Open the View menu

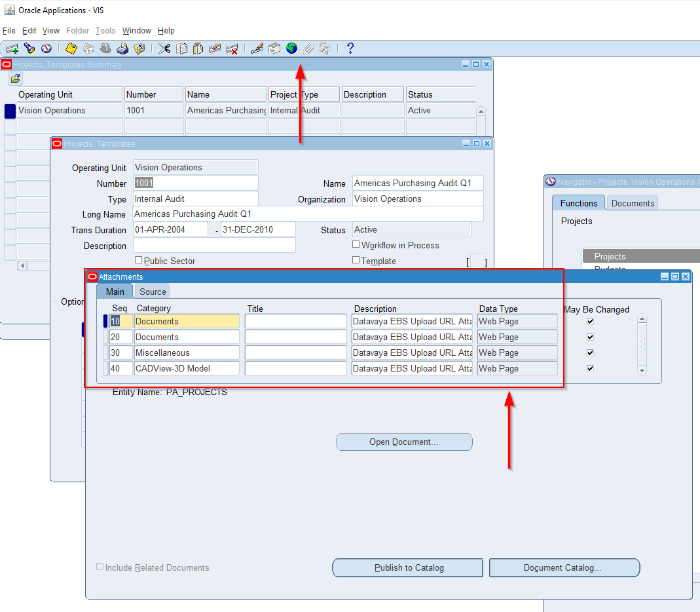click(51, 30)
